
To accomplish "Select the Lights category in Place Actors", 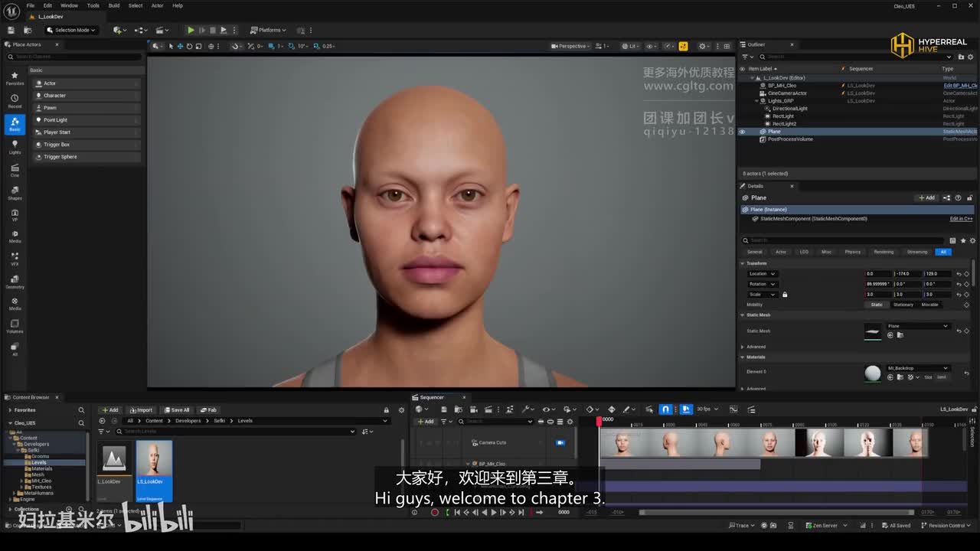I will pyautogui.click(x=15, y=147).
